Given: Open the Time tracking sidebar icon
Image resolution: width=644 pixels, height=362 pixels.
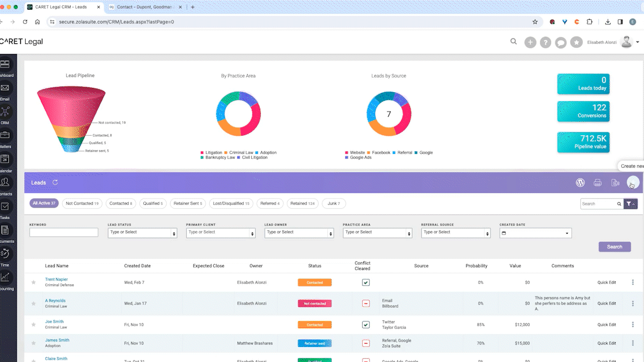Looking at the screenshot, I should (x=5, y=253).
